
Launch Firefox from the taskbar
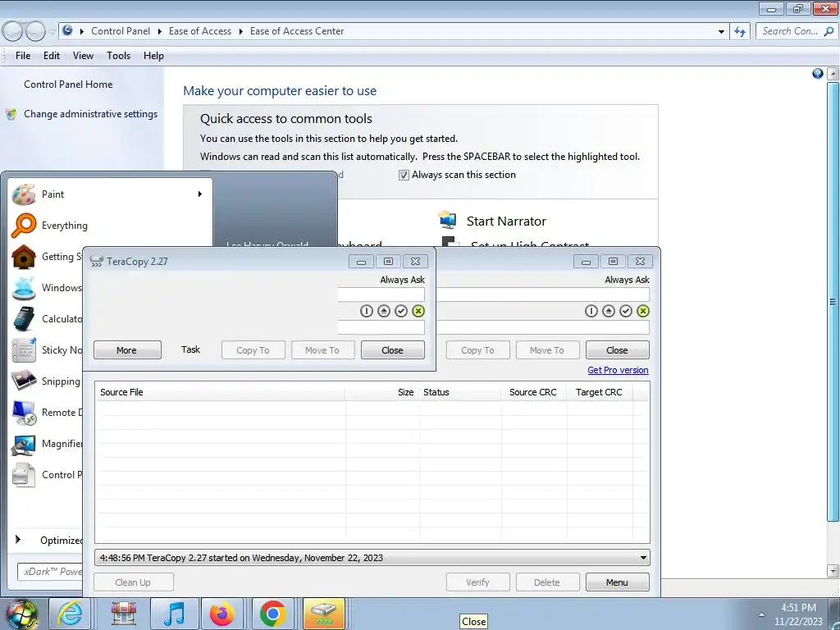pyautogui.click(x=221, y=614)
